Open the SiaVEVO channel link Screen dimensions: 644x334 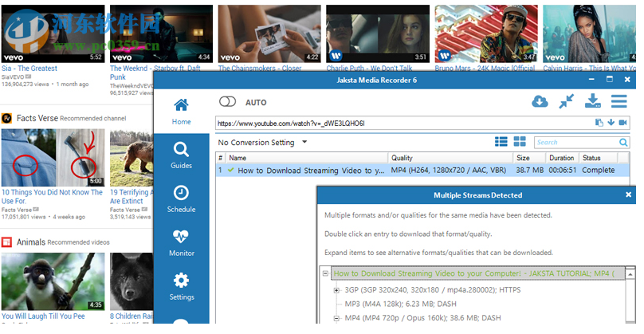point(13,77)
